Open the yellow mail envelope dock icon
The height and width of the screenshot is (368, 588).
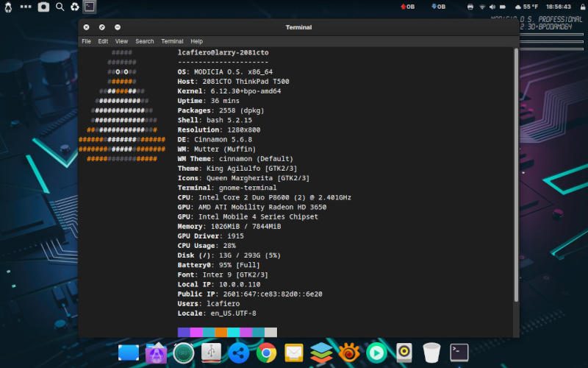pos(294,353)
